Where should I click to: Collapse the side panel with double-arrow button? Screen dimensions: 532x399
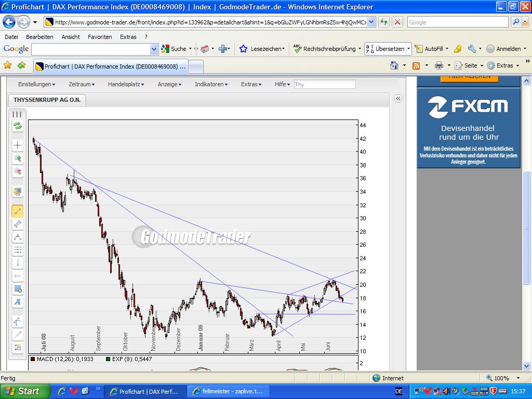click(398, 99)
